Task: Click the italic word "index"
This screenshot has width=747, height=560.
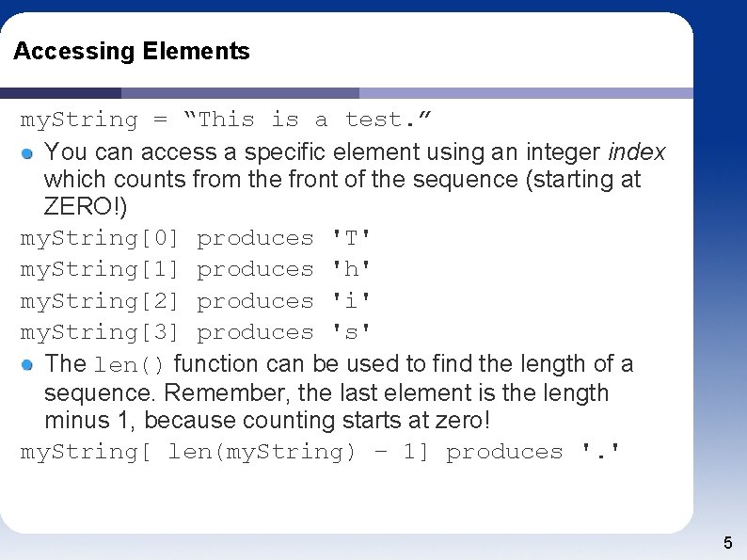Action: click(x=637, y=152)
